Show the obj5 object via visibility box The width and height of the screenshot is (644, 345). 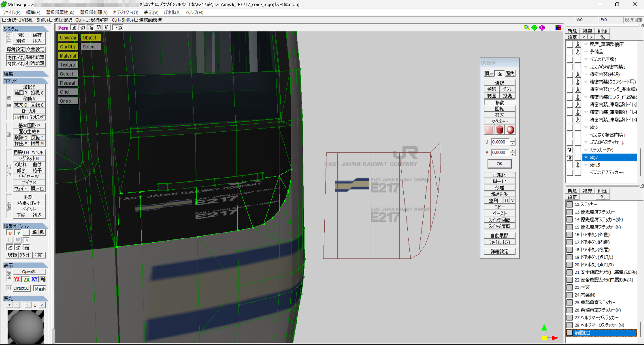(x=569, y=127)
